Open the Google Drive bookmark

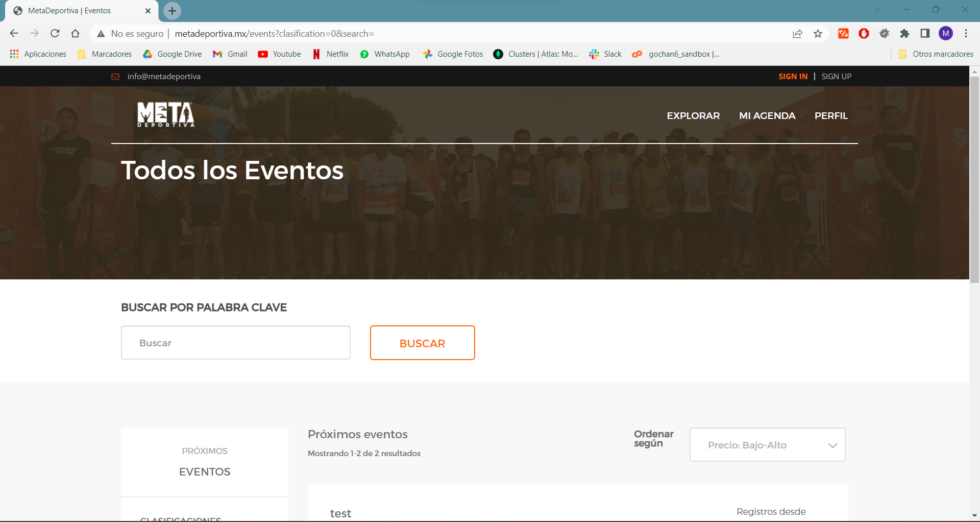pyautogui.click(x=173, y=54)
